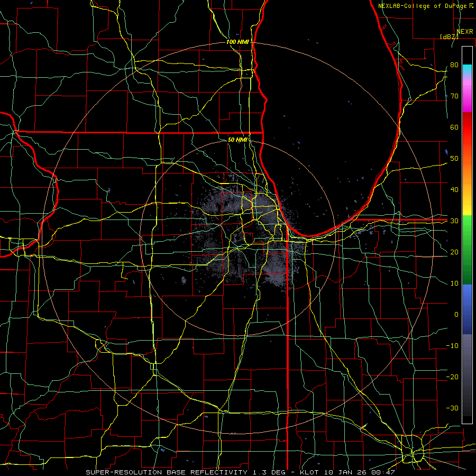This screenshot has width=476, height=476.
Task: Click the '30' value on the dBZ scale
Action: [454, 221]
